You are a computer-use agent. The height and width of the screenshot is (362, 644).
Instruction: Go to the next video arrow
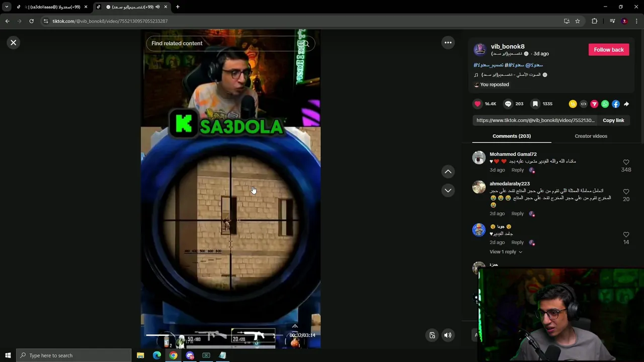(448, 191)
